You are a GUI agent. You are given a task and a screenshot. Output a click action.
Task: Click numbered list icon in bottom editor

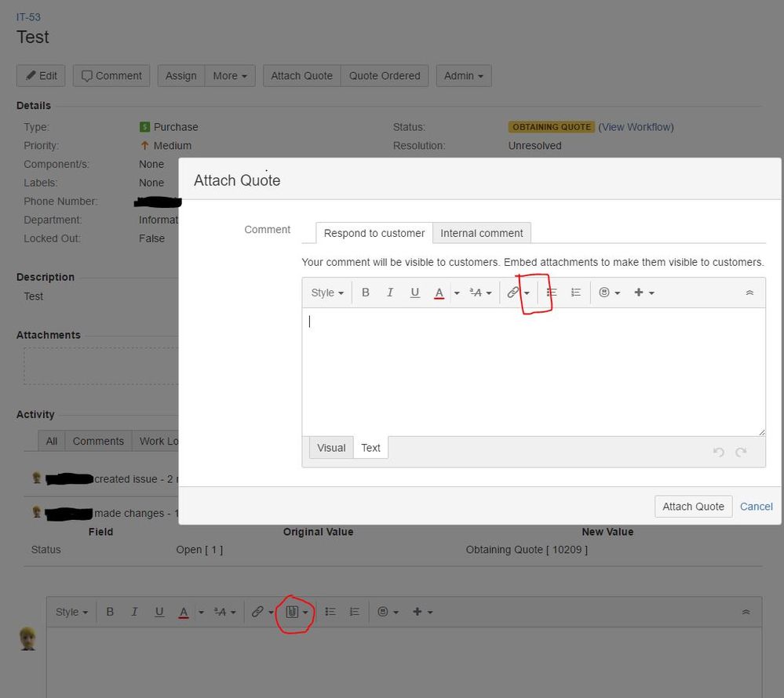click(x=354, y=612)
